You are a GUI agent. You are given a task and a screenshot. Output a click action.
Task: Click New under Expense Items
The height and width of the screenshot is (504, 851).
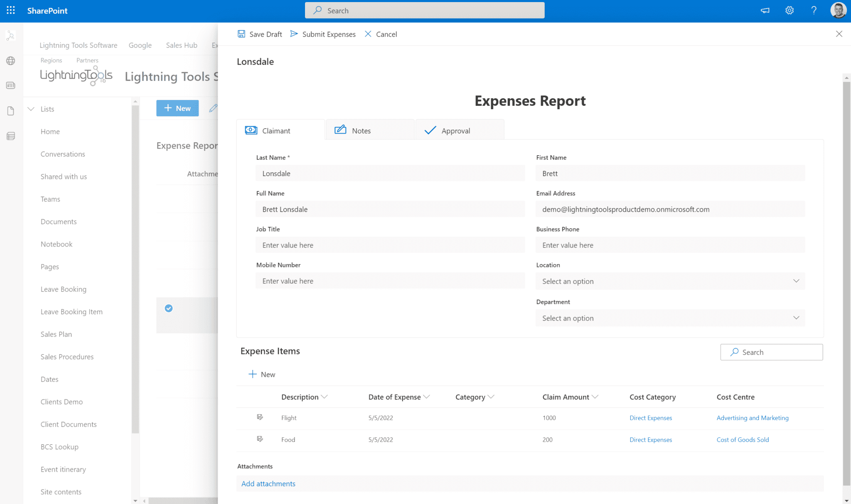coord(262,374)
